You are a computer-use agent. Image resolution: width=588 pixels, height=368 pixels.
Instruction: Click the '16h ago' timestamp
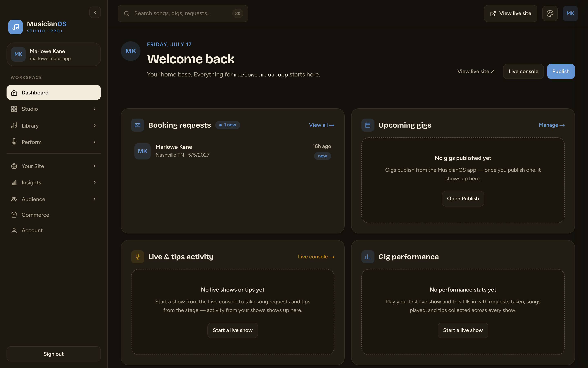click(322, 146)
